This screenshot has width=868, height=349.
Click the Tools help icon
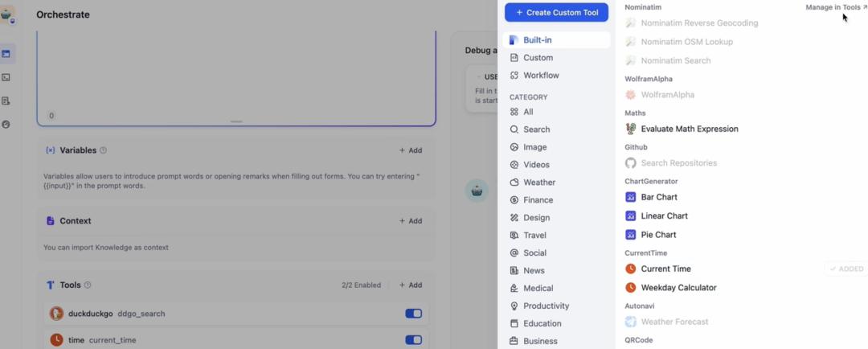click(x=88, y=285)
